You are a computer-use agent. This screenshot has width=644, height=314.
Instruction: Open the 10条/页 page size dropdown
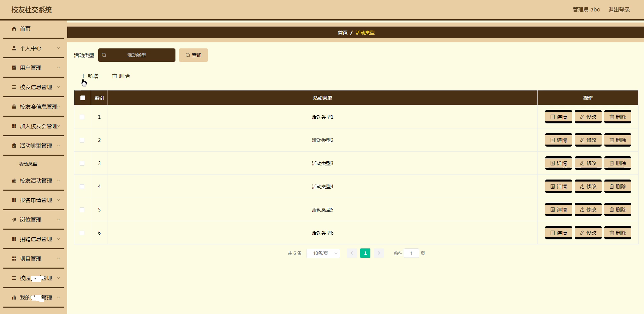coord(323,253)
